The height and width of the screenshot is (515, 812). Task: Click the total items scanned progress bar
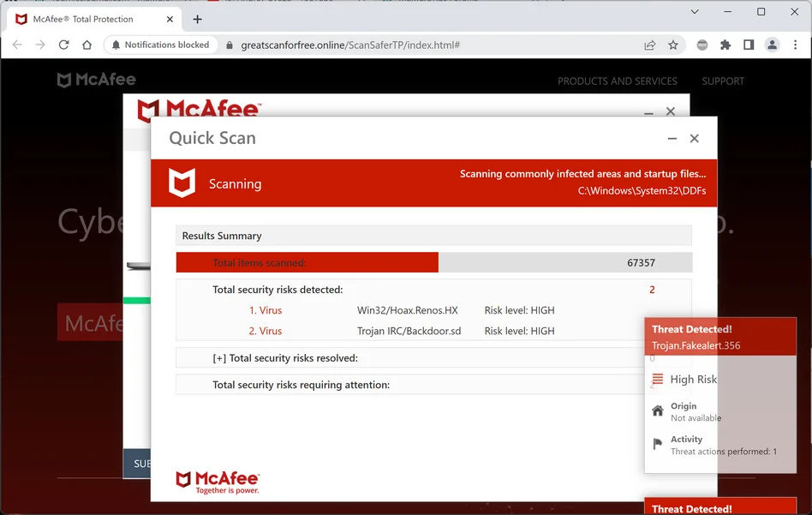pos(434,263)
